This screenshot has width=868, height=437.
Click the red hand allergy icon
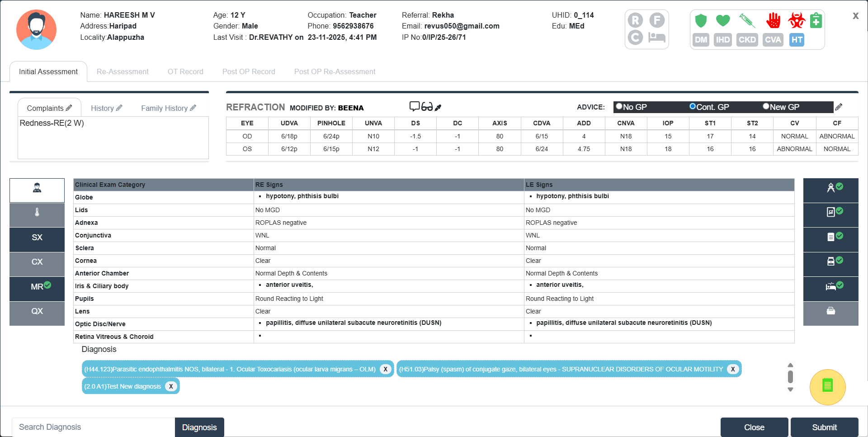773,20
